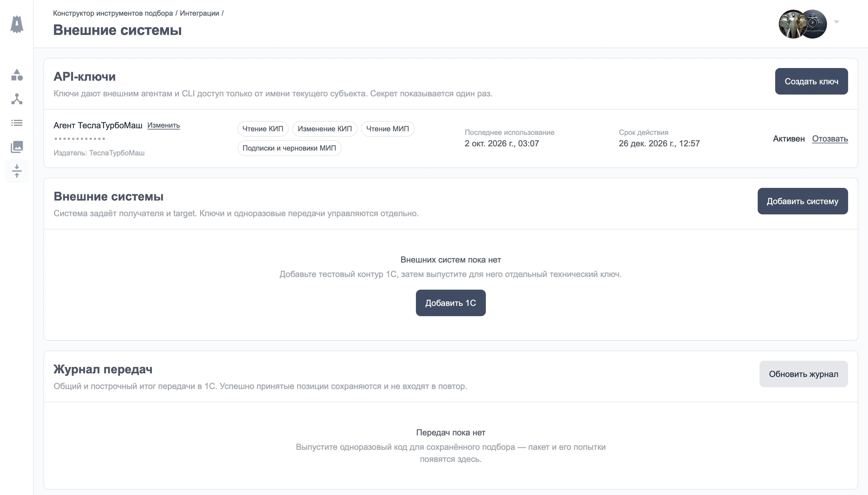Expand the account dropdown arrow
The image size is (868, 495).
837,22
